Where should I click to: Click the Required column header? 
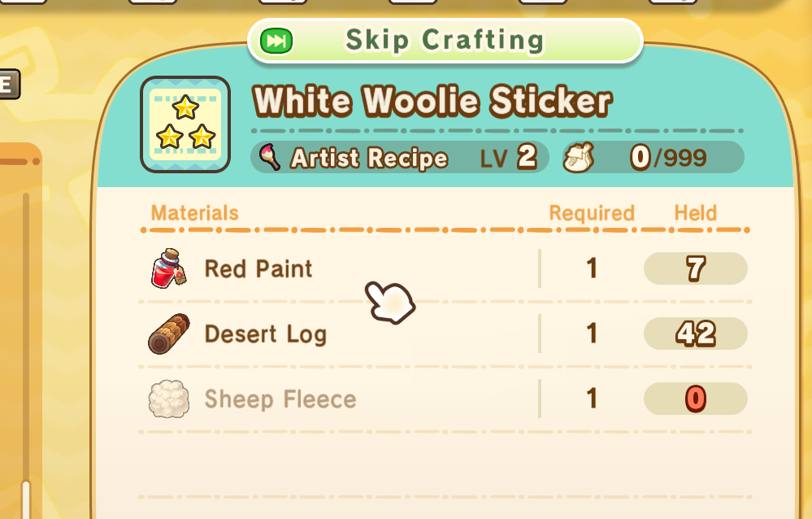pos(592,213)
